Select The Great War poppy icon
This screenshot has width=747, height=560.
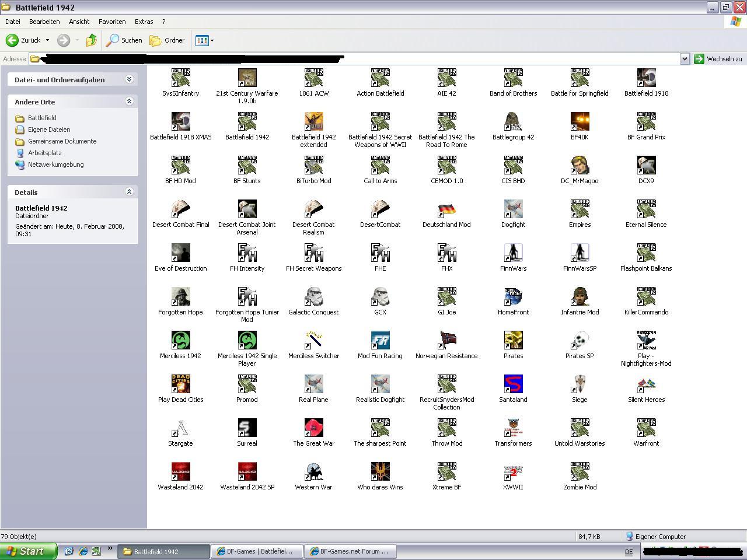pyautogui.click(x=313, y=428)
